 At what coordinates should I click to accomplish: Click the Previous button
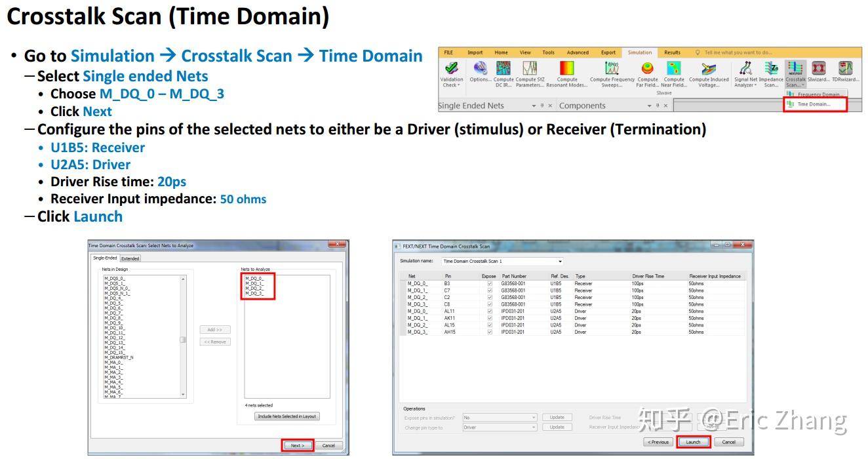[x=658, y=442]
